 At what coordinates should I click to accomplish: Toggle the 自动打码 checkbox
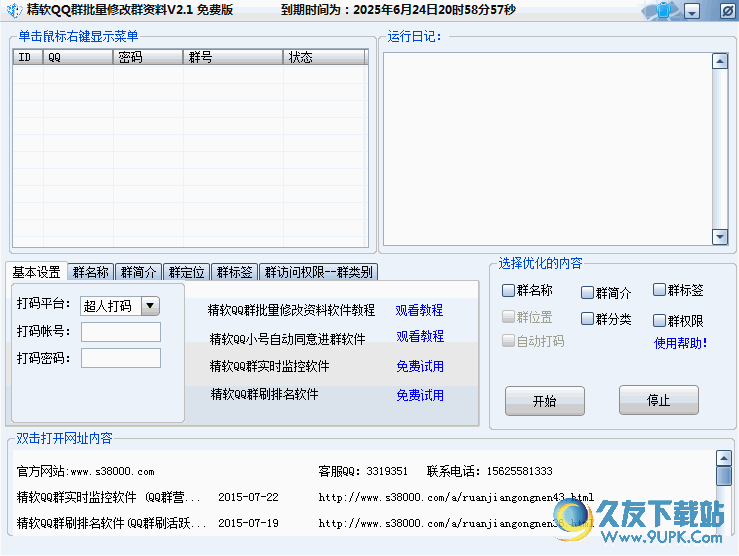pos(508,341)
